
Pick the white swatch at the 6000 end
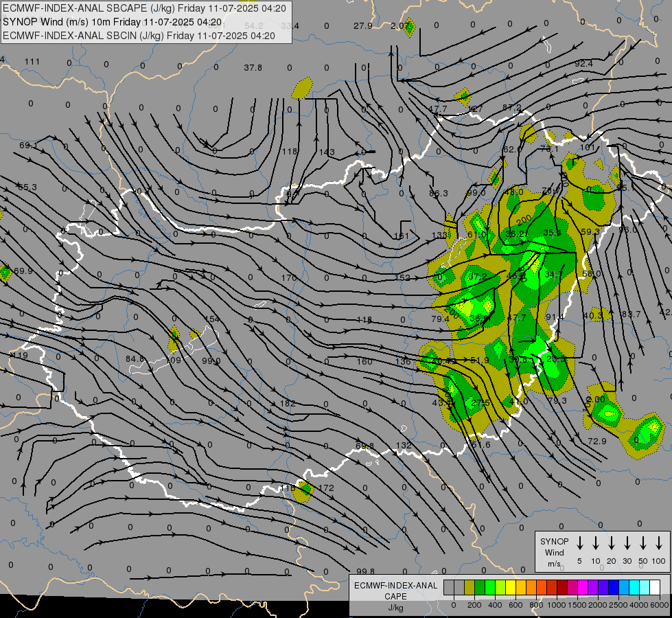(655, 587)
